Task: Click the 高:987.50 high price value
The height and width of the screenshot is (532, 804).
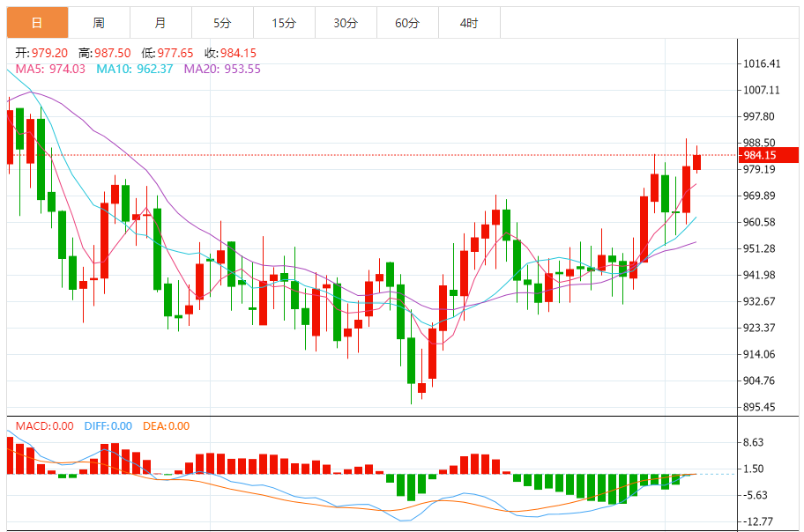Action: coord(105,54)
